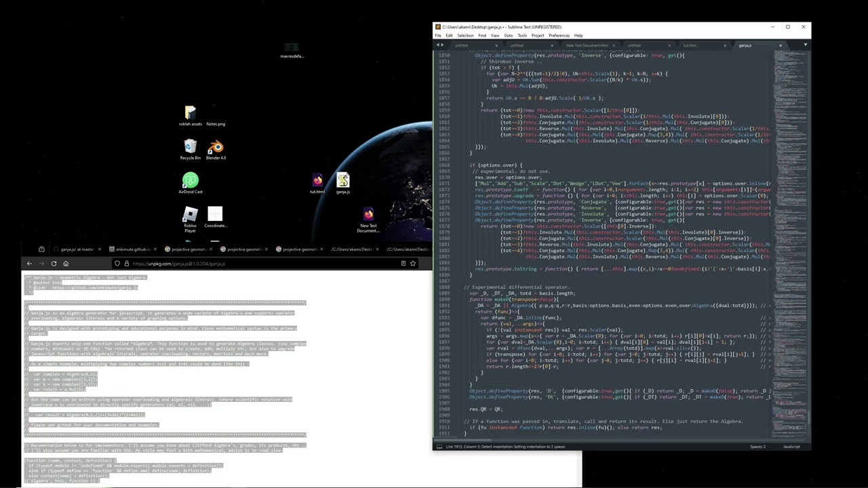Reload the browser page
Screen dimensions: 868x488
tap(54, 264)
